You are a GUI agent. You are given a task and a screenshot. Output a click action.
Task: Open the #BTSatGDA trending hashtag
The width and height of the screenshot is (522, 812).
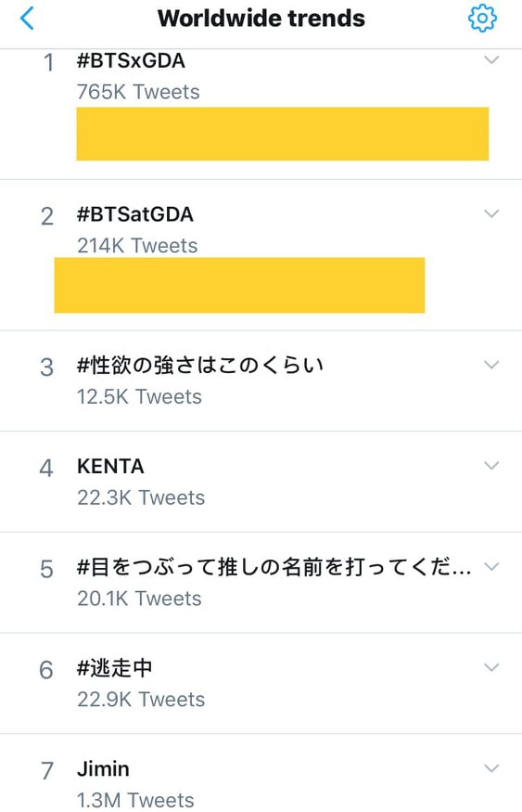pos(135,214)
